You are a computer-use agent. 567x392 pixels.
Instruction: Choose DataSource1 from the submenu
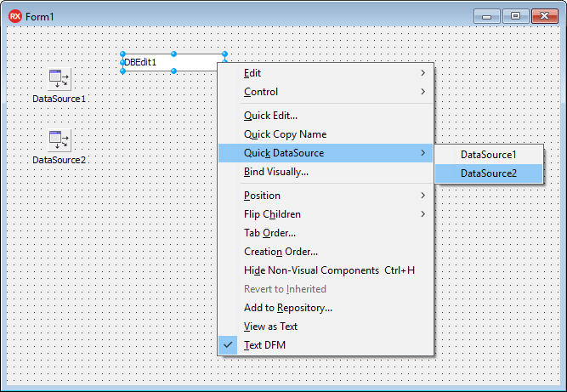pos(489,155)
